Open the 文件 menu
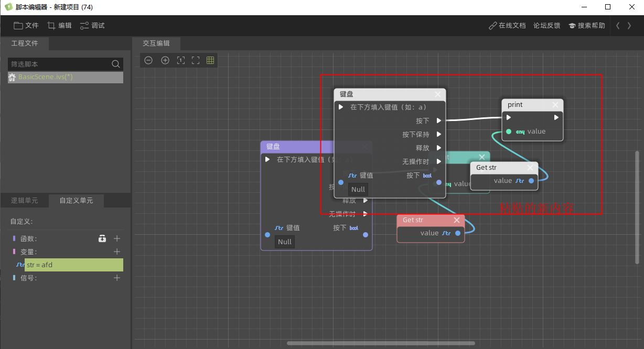The width and height of the screenshot is (644, 349). (26, 25)
